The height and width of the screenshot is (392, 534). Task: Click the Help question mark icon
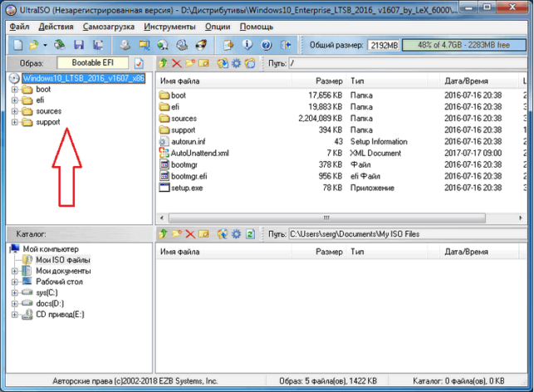tap(267, 45)
